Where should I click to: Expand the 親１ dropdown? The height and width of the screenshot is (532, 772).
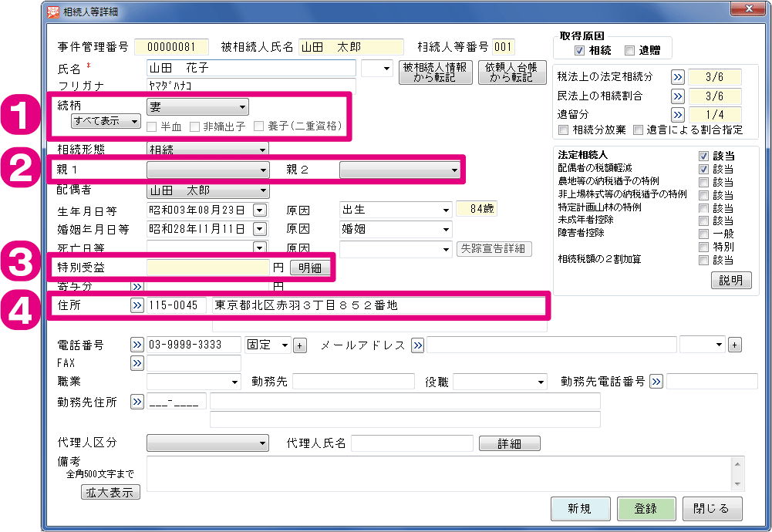pos(207,170)
